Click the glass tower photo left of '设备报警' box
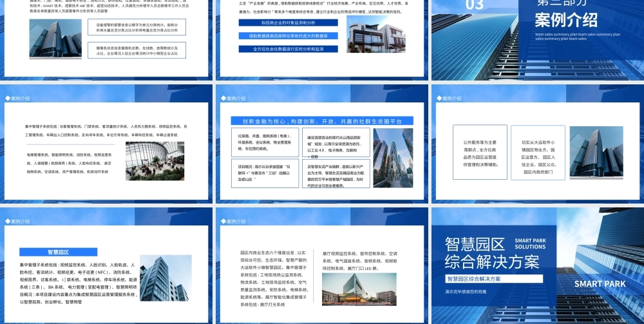Image resolution: width=644 pixels, height=324 pixels. (55, 38)
